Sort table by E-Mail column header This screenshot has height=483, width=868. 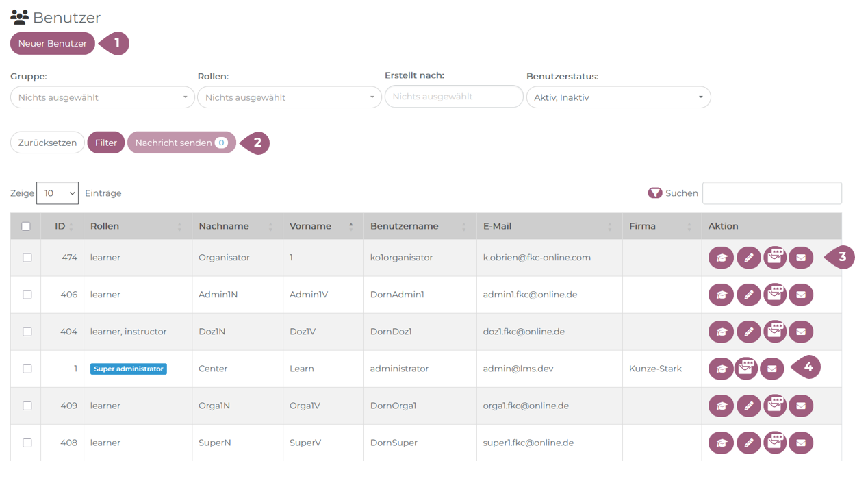(497, 226)
